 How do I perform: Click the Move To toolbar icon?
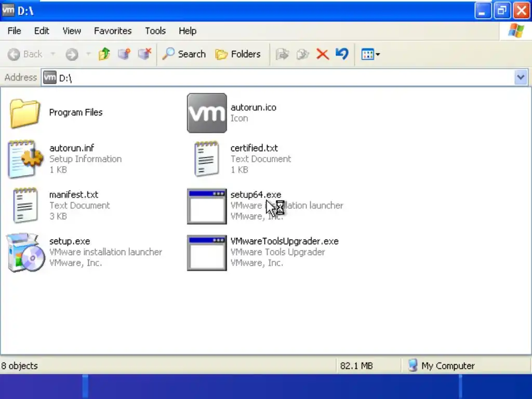click(282, 54)
